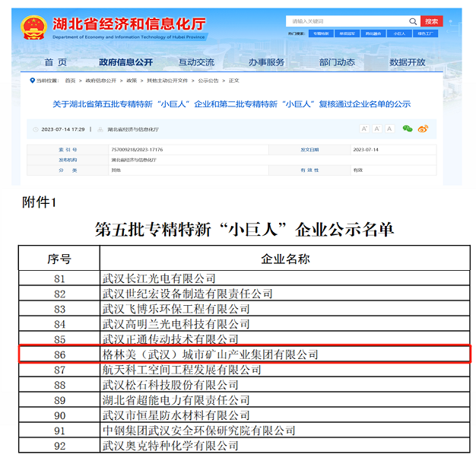Viewport: 476px width, 461px height.
Task: Open the 数据开放 navigation tab
Action: click(407, 62)
